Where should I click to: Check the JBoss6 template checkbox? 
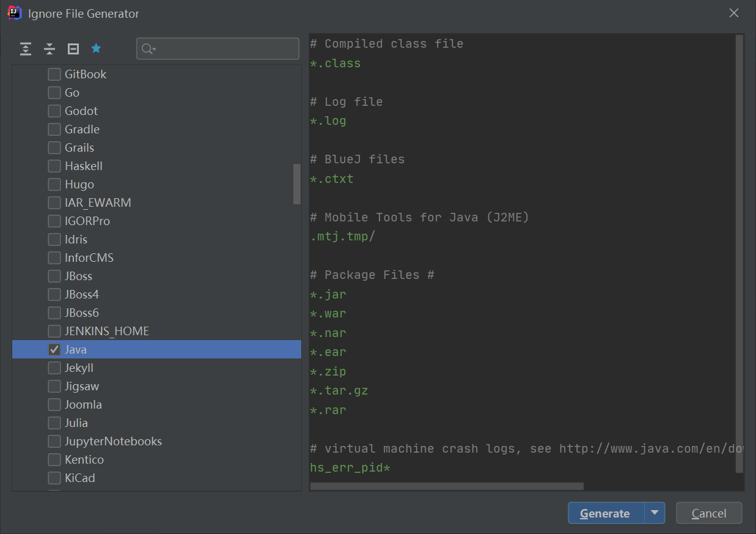pyautogui.click(x=54, y=313)
